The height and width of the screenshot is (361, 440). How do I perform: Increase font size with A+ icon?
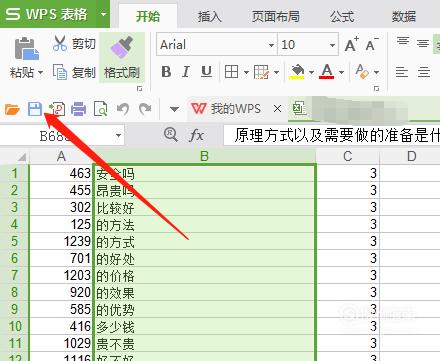352,44
